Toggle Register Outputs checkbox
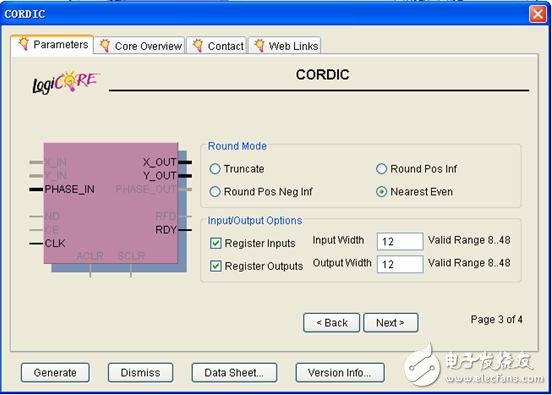 215,266
